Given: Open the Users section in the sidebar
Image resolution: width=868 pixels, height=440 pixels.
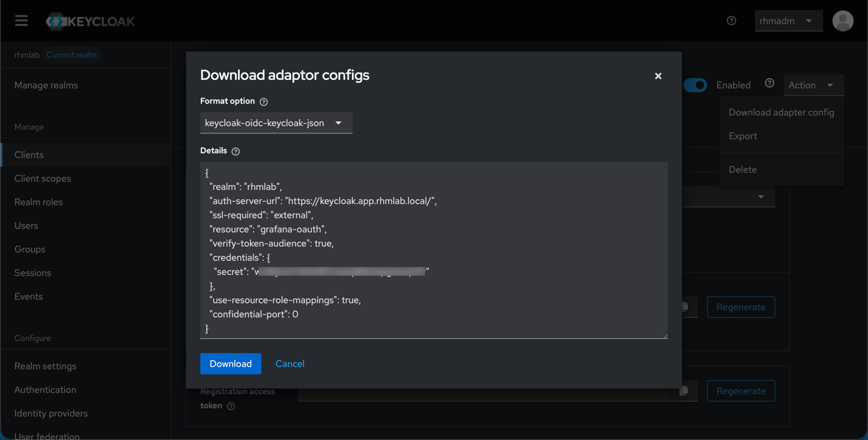Looking at the screenshot, I should point(26,225).
